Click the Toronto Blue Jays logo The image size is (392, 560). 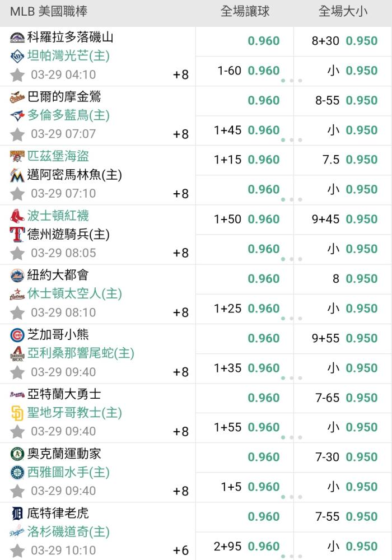17,115
